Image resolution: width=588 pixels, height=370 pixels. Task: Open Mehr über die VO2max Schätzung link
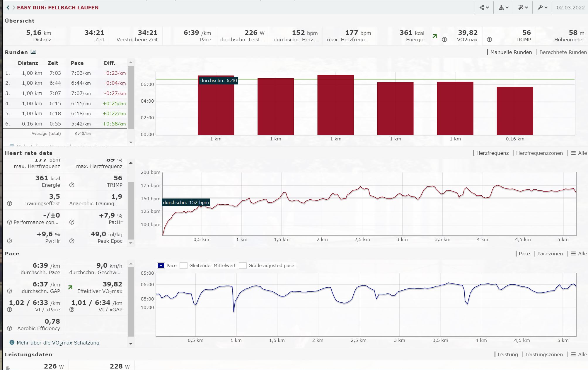(58, 343)
